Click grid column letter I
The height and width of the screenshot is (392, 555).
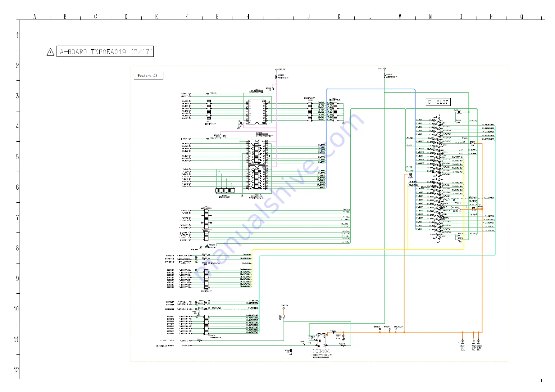pyautogui.click(x=278, y=16)
